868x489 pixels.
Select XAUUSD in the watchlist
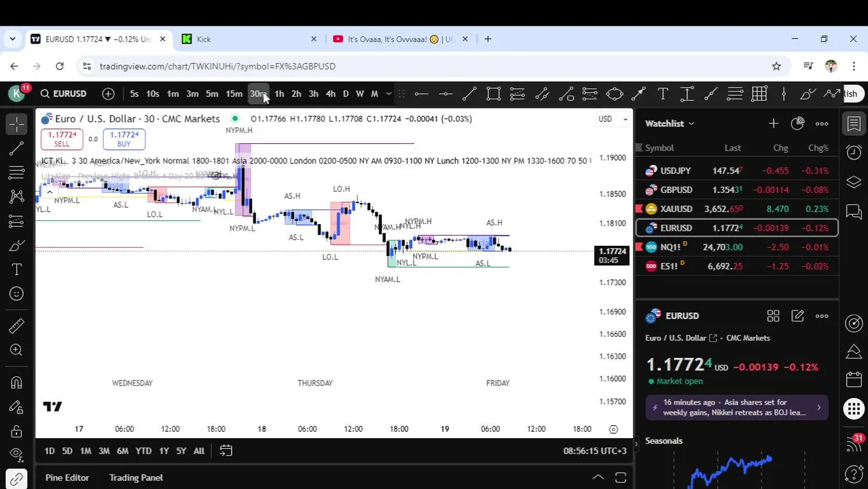point(737,209)
